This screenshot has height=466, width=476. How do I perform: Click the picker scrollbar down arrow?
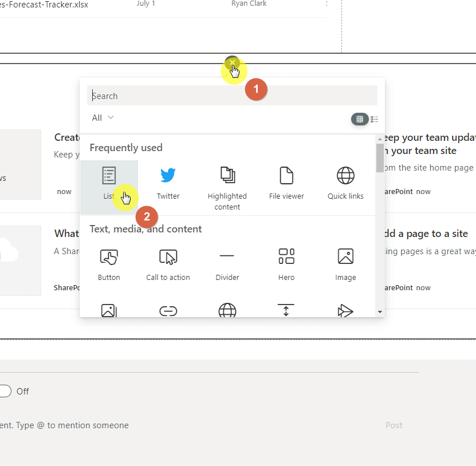380,312
